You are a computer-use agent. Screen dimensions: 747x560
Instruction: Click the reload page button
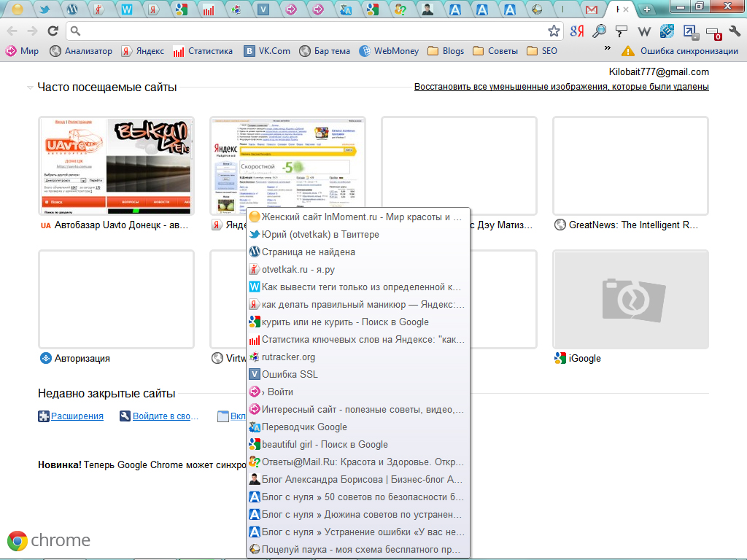pos(53,31)
